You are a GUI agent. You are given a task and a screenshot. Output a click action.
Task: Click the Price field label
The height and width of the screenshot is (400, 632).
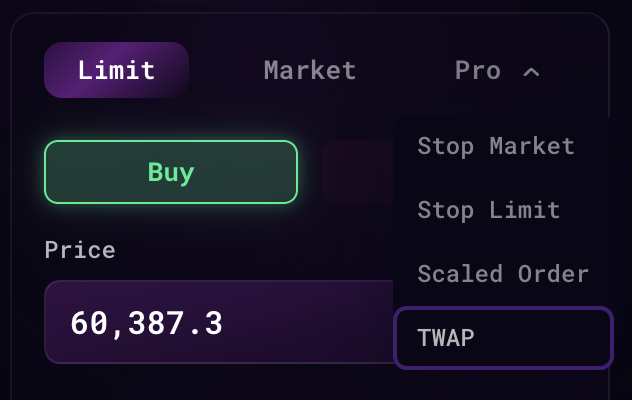[x=80, y=250]
